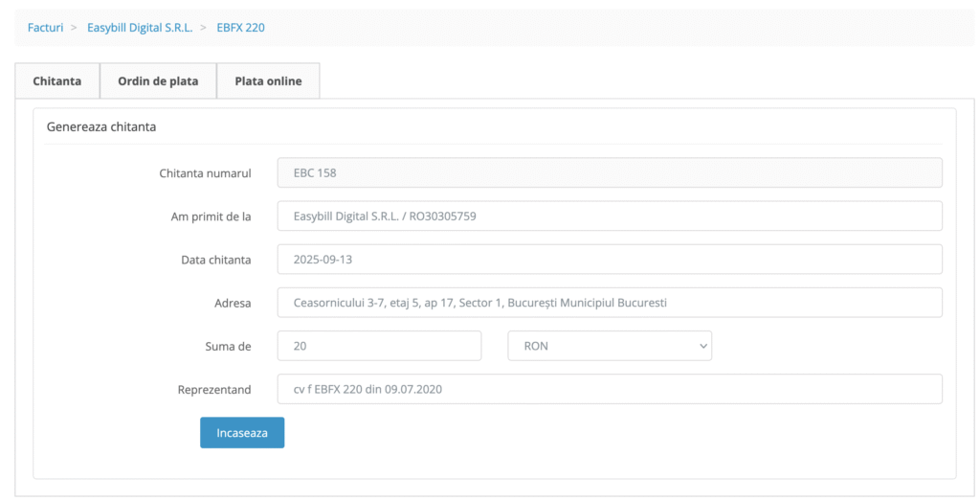Click the Chitanta numarul label
The height and width of the screenshot is (501, 980).
[x=205, y=173]
